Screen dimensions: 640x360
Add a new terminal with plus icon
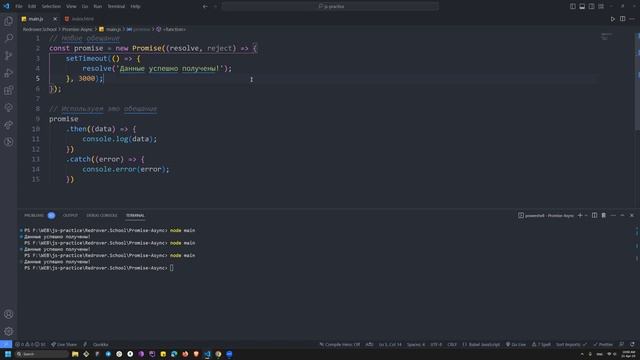[x=580, y=216]
